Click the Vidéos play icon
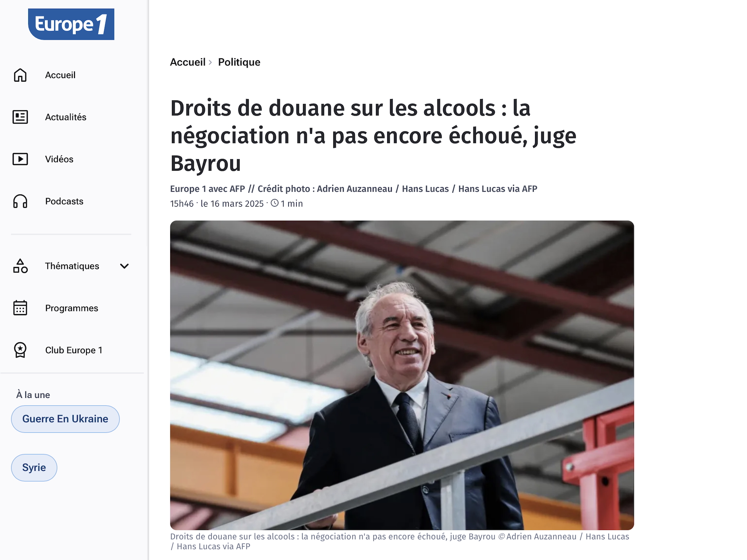747x560 pixels. pyautogui.click(x=20, y=159)
